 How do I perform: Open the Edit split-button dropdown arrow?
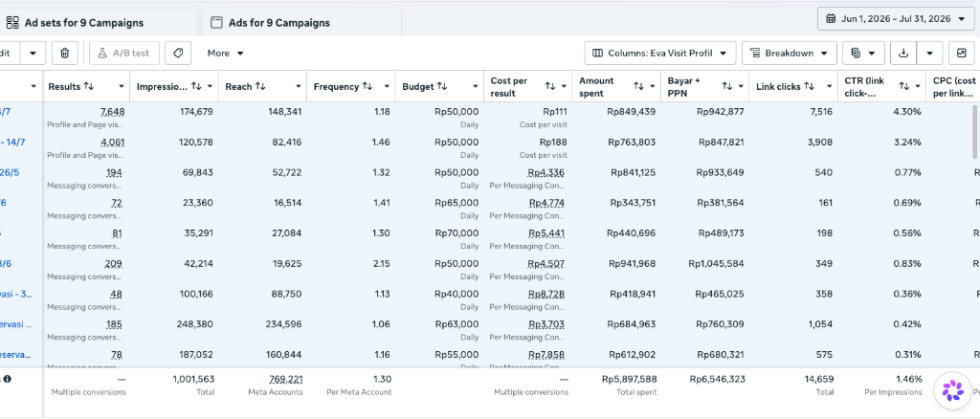pyautogui.click(x=33, y=53)
